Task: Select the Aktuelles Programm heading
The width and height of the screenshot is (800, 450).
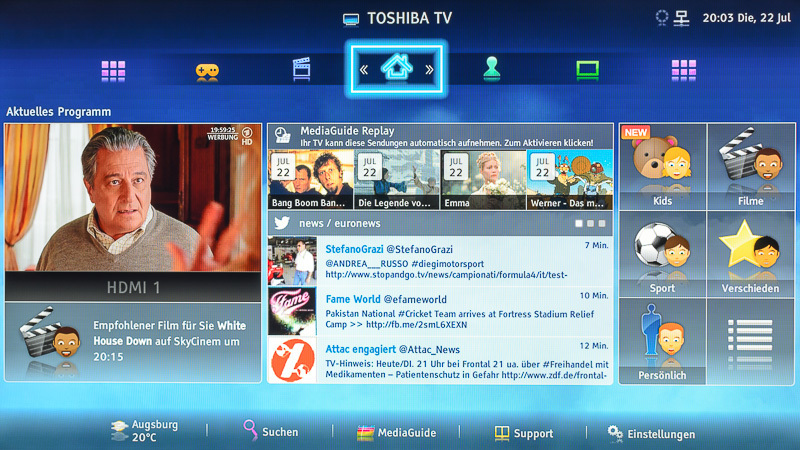Action: [59, 112]
